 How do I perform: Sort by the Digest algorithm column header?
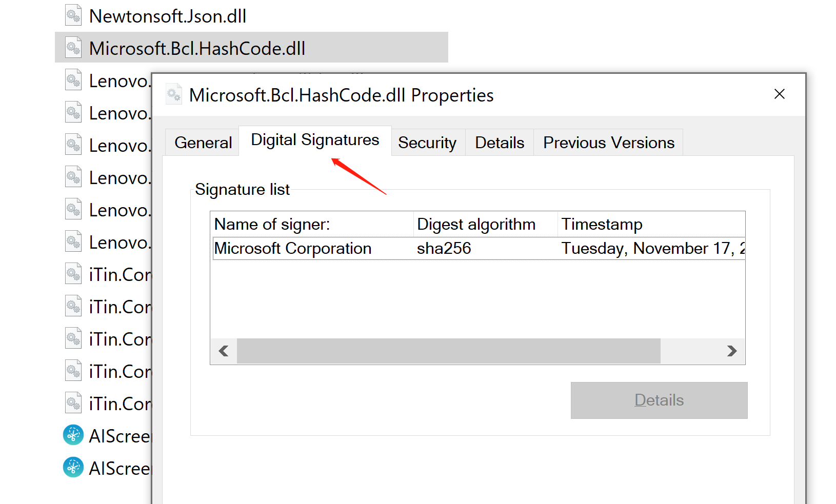476,225
